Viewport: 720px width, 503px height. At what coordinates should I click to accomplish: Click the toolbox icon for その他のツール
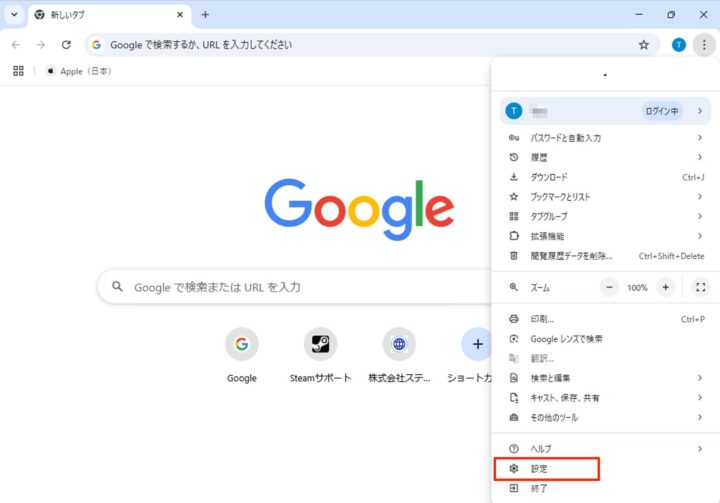(x=514, y=418)
